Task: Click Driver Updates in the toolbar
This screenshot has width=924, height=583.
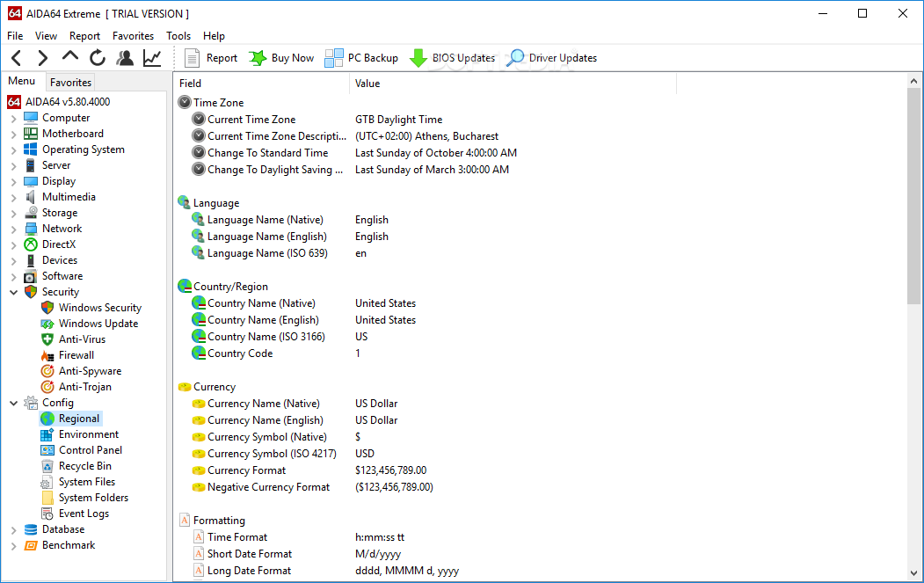Action: pyautogui.click(x=551, y=58)
